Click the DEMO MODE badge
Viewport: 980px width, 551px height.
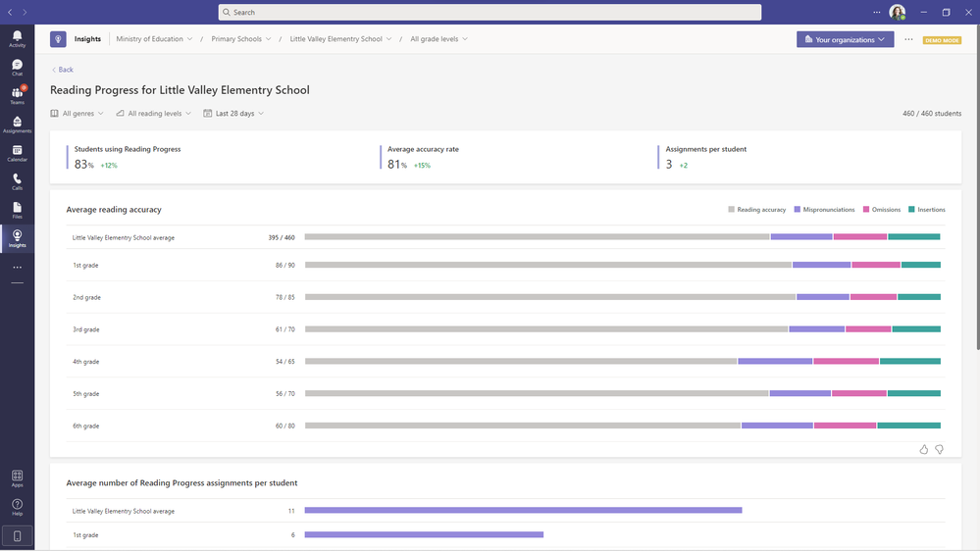[x=942, y=40]
